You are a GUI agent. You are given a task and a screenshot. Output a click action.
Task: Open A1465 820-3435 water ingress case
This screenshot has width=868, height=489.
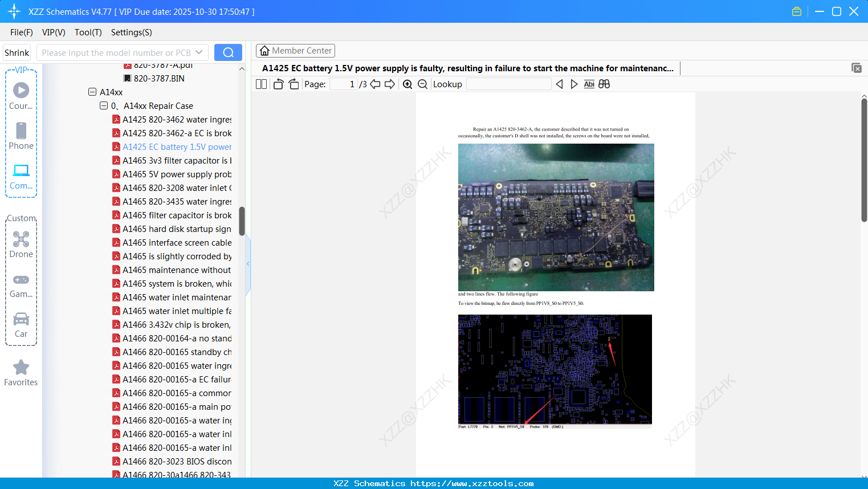(177, 202)
